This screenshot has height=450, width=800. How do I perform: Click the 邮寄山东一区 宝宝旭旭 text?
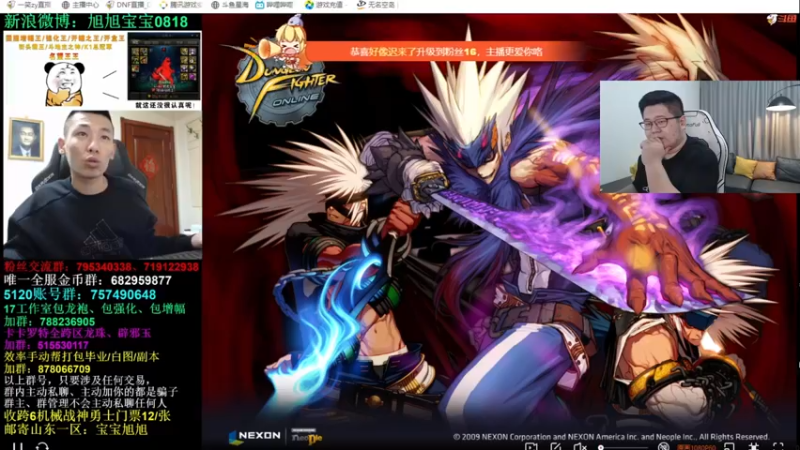[76, 429]
